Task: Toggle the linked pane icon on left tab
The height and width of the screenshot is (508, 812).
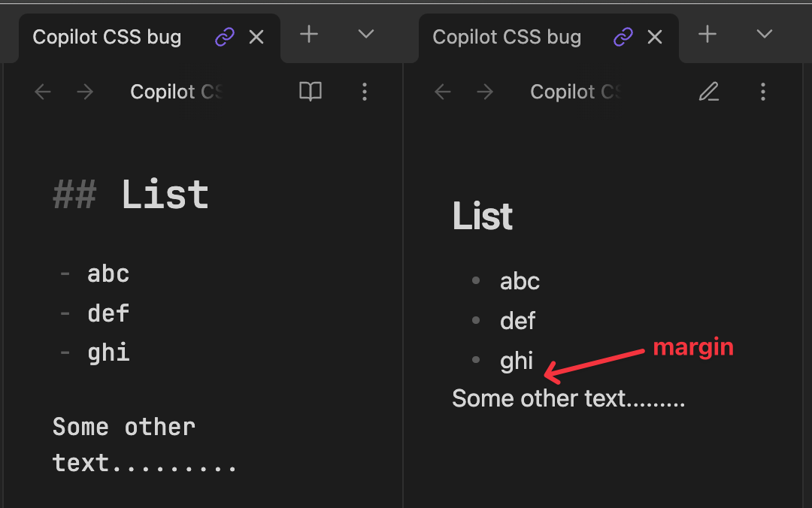Action: (224, 36)
